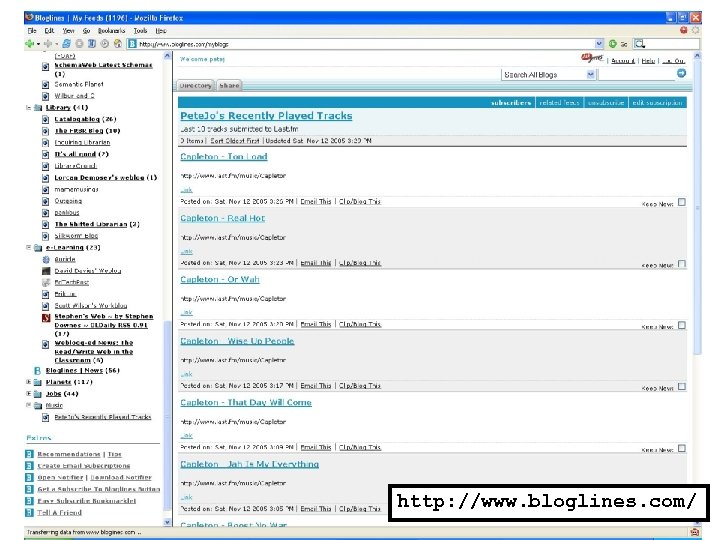720x540 pixels.
Task: Click the grey Stop toolbar icon
Action: pyautogui.click(x=79, y=44)
